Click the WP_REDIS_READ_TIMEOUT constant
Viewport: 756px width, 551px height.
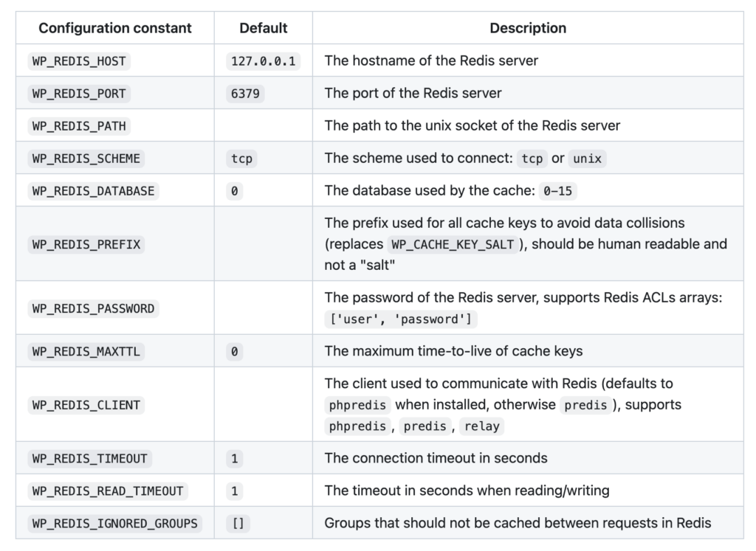point(107,491)
